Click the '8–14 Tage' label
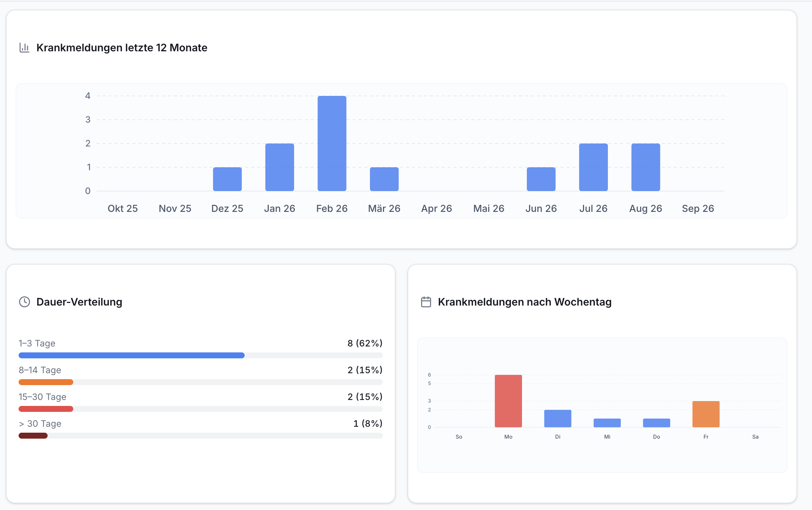The width and height of the screenshot is (812, 510). 40,370
